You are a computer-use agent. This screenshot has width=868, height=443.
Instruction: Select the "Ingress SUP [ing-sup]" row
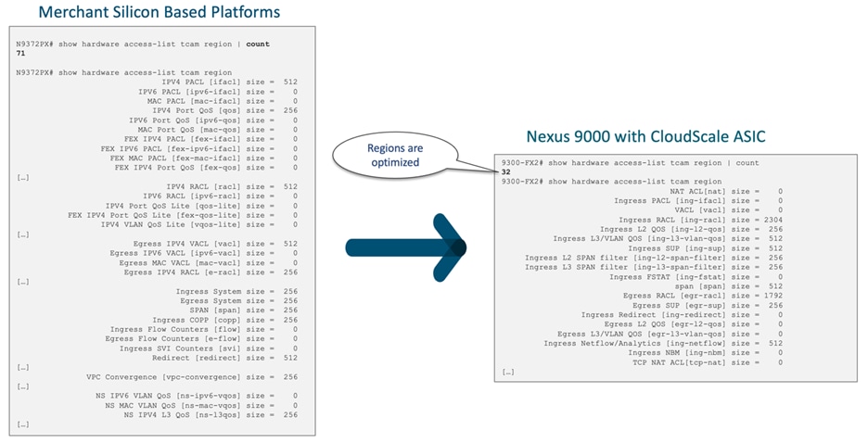(x=706, y=248)
